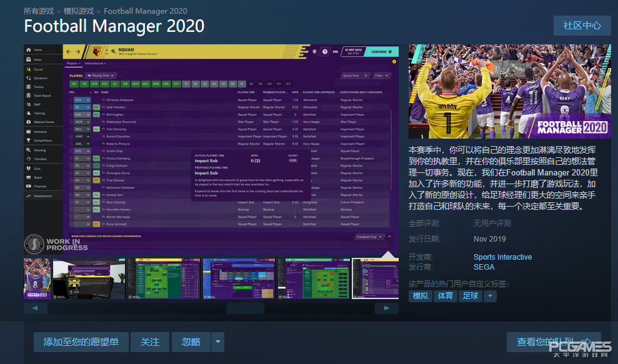Viewport: 618px width, 364px height.
Task: Tick the selector circle for Abdoulaye Doucouré
Action: [x=71, y=122]
